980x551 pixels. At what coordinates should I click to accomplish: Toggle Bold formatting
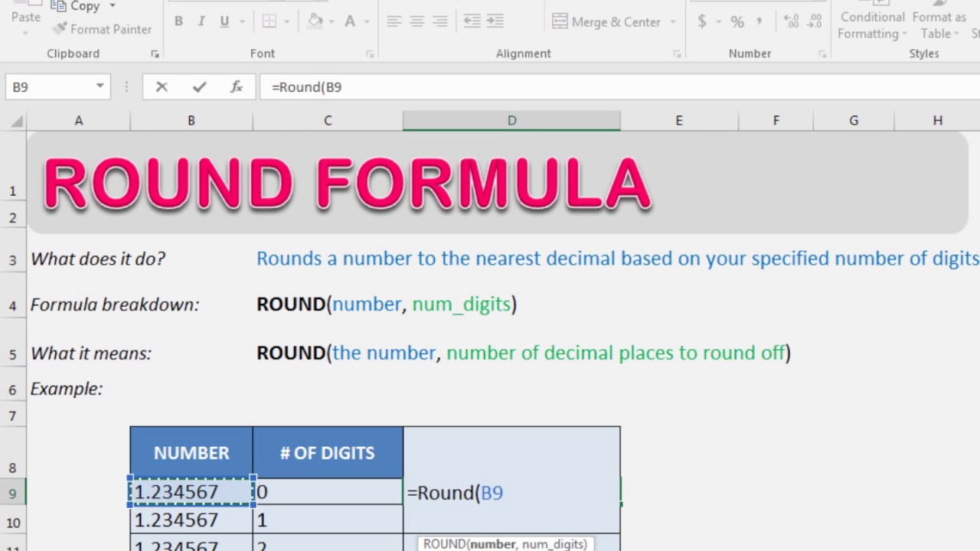click(178, 21)
